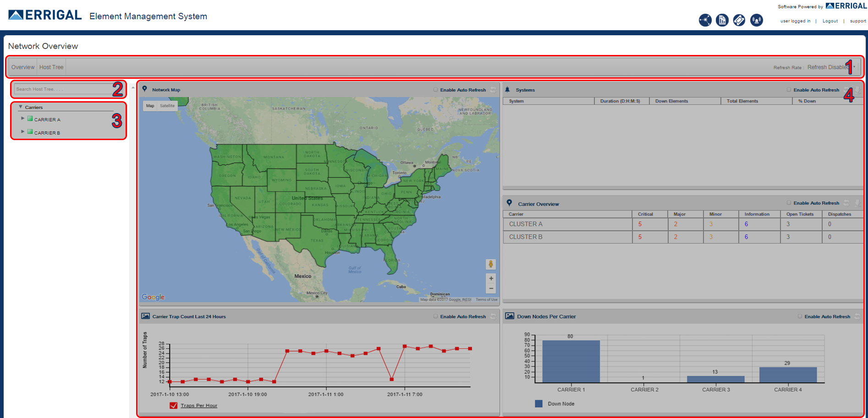The height and width of the screenshot is (418, 868).
Task: Toggle Traps Per Hour legend checkbox
Action: click(x=174, y=406)
